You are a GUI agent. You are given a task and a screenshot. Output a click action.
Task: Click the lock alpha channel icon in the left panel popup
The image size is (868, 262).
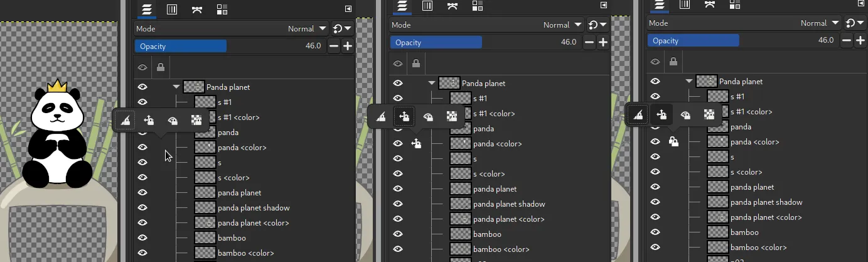pyautogui.click(x=196, y=120)
